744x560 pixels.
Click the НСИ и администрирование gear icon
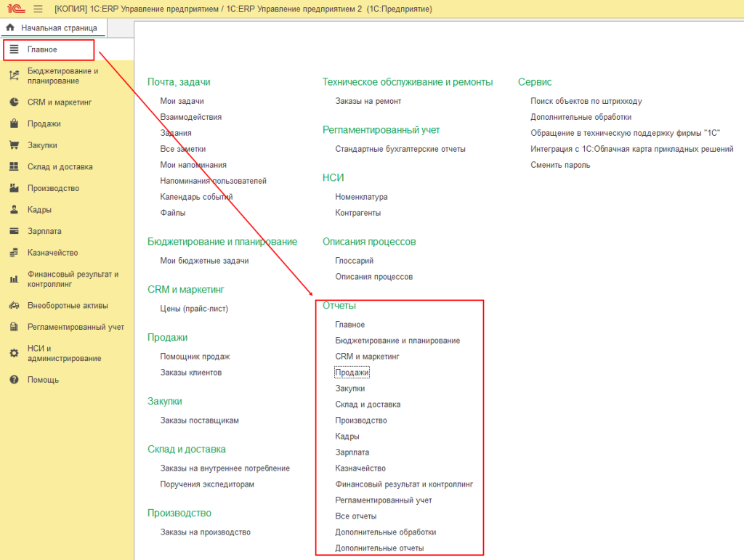[x=14, y=354]
